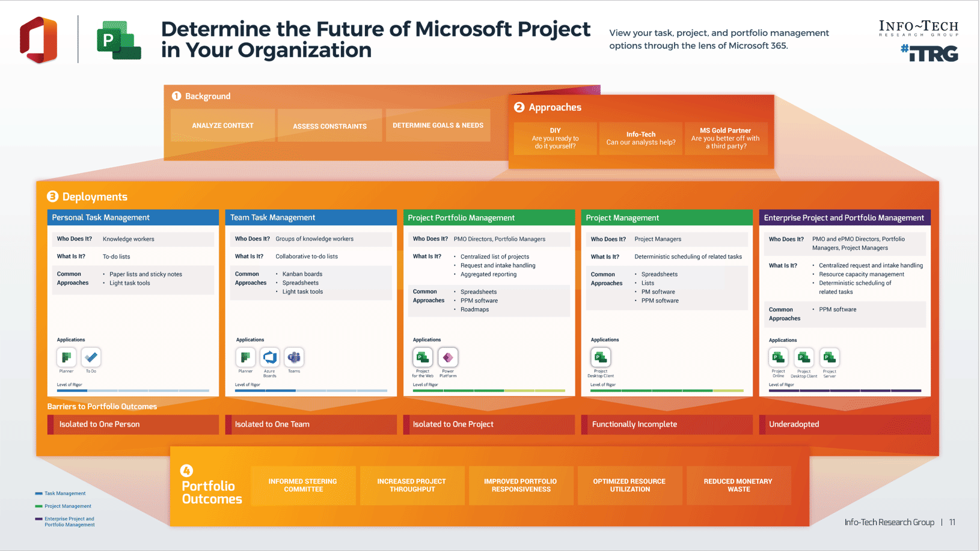
Task: Click Level of Rigor bar in Enterprise column
Action: (845, 391)
